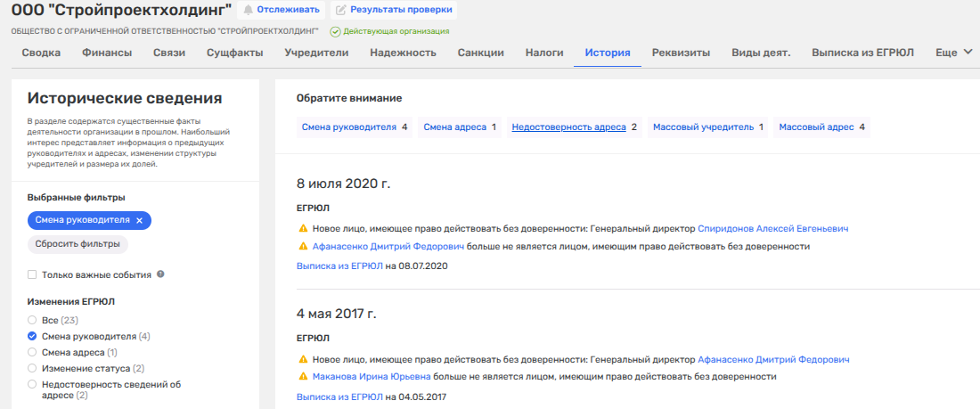
Task: Click the Изменения ЕГРЮЛ section label
Action: click(x=70, y=301)
